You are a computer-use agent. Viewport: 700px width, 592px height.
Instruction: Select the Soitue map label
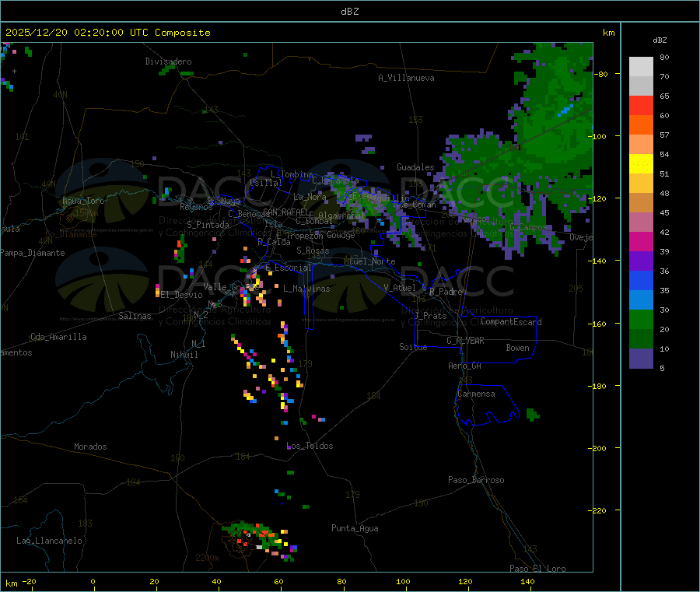(413, 347)
